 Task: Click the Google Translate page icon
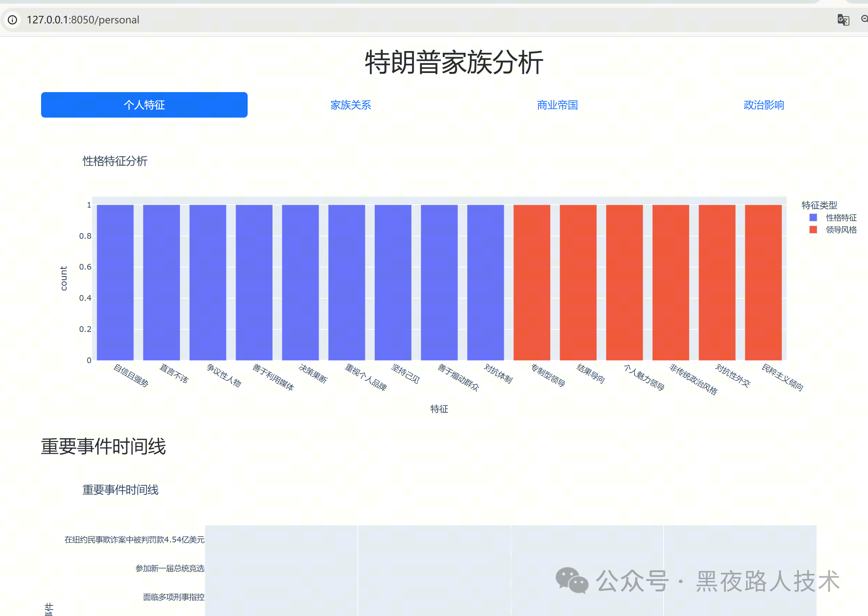(x=843, y=20)
